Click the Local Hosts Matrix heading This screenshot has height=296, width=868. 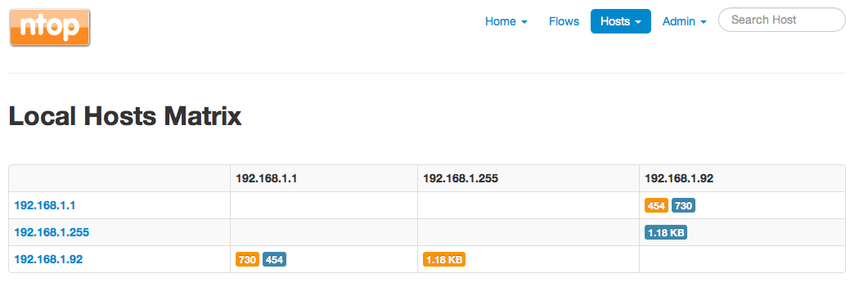click(x=125, y=117)
